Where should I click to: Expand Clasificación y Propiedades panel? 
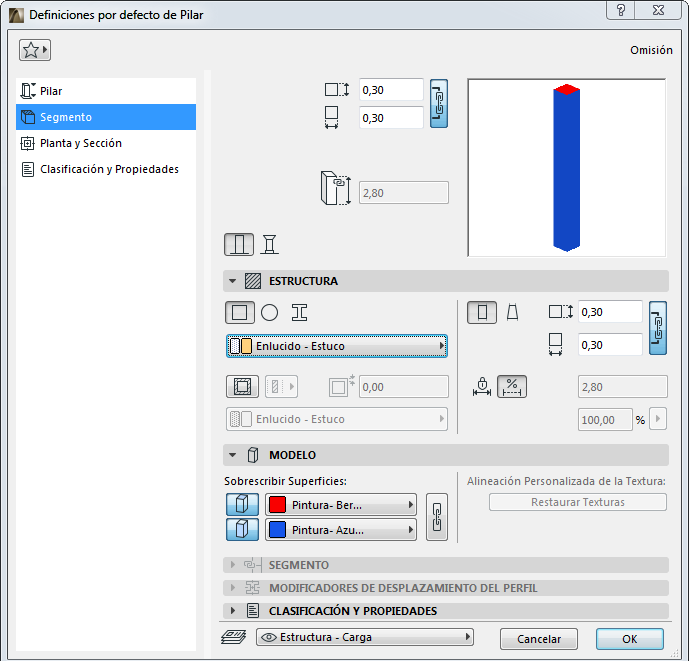click(x=233, y=610)
